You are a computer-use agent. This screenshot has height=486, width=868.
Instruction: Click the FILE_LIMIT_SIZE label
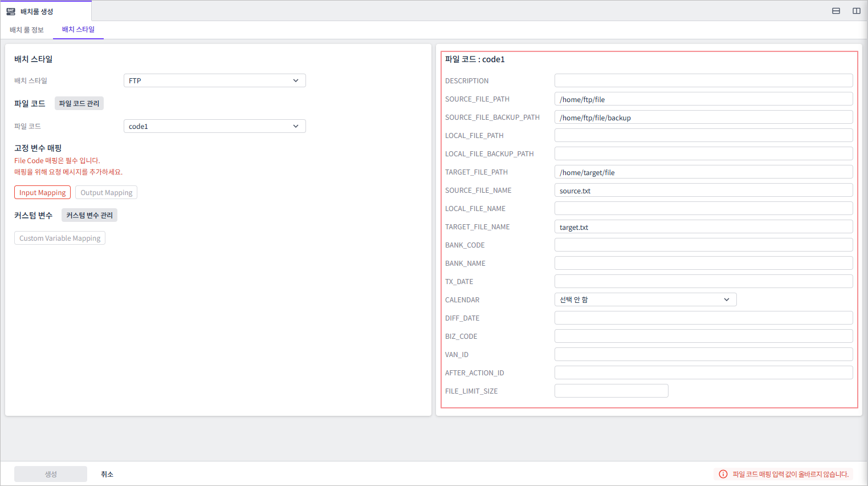pos(471,391)
